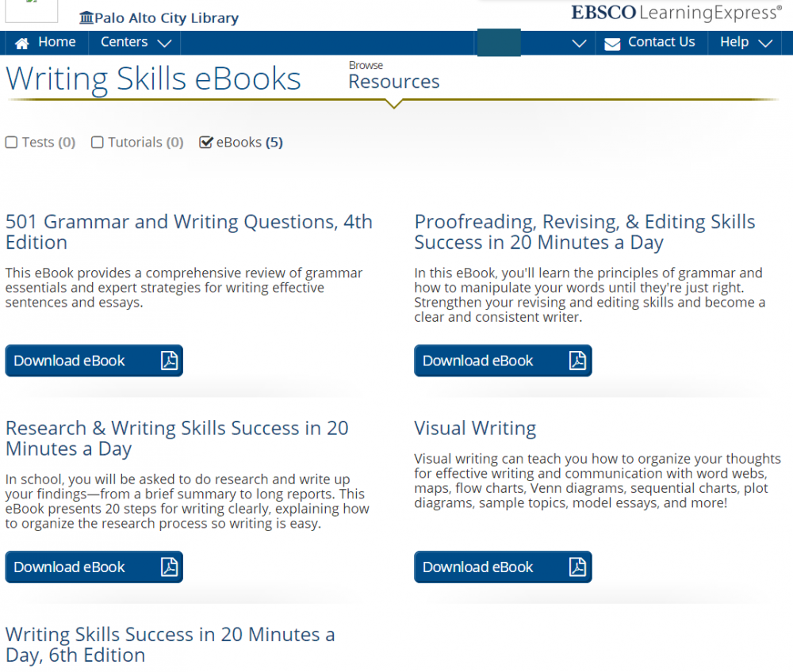Click the EBSCO LearningExpress logo

pyautogui.click(x=676, y=13)
